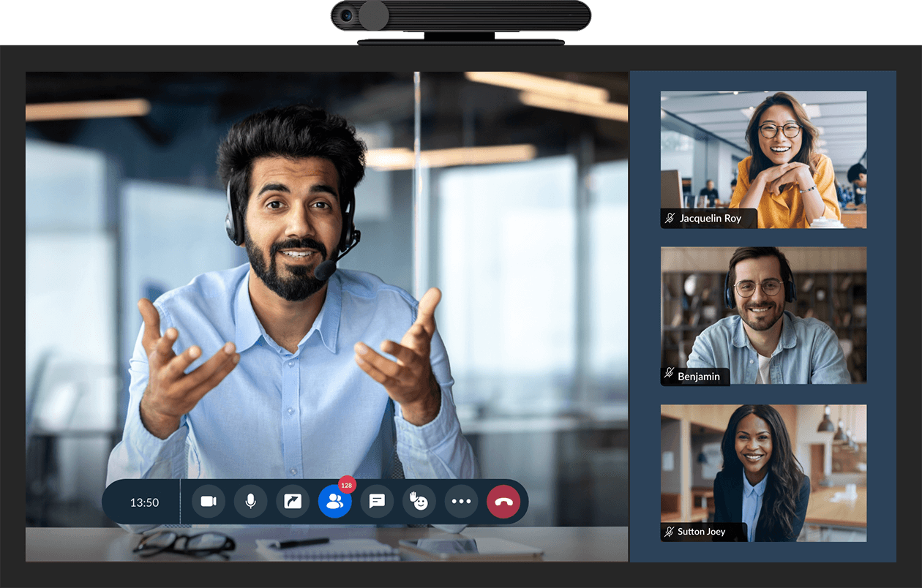End the call with the hang-up button

tap(503, 501)
